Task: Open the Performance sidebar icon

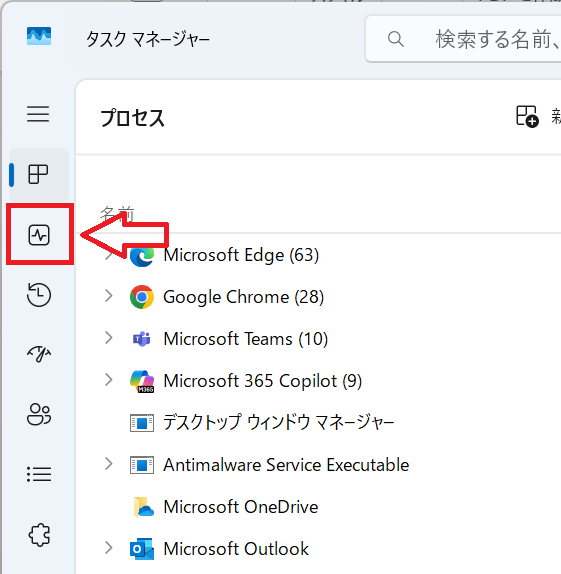Action: pyautogui.click(x=39, y=235)
